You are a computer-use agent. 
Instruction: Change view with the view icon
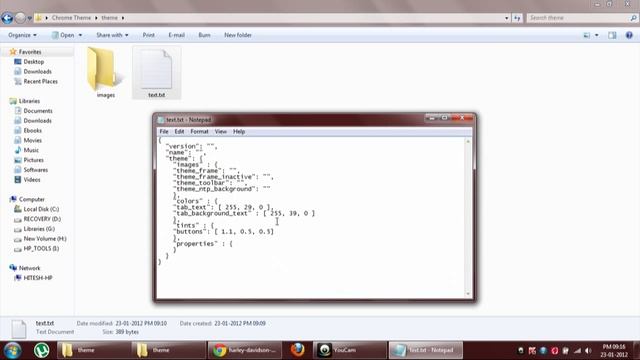point(587,35)
